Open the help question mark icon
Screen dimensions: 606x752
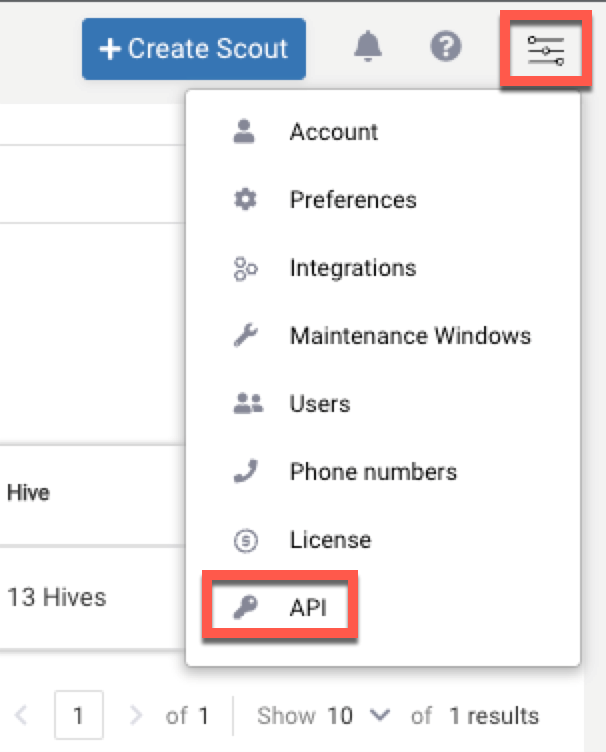445,47
